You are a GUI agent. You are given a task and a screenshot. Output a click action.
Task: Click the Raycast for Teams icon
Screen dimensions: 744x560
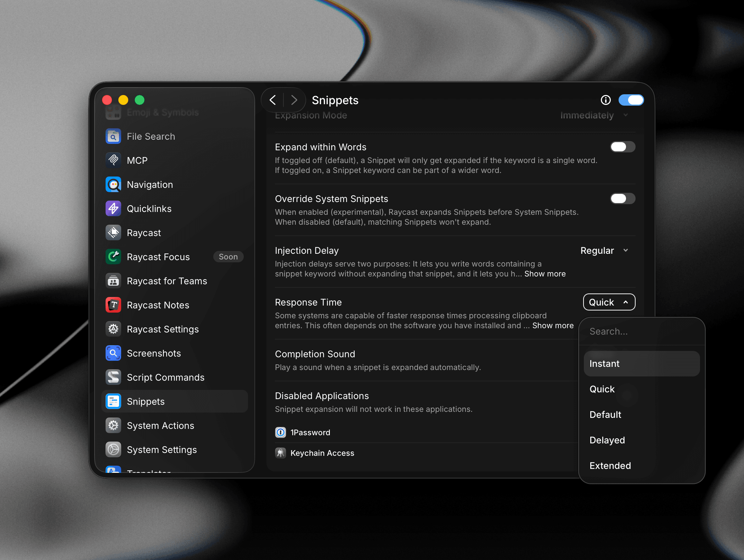113,281
